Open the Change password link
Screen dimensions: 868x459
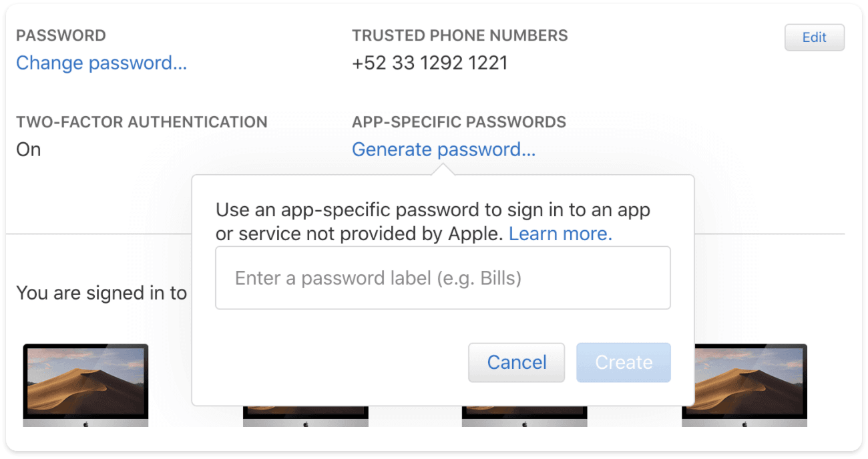[101, 63]
